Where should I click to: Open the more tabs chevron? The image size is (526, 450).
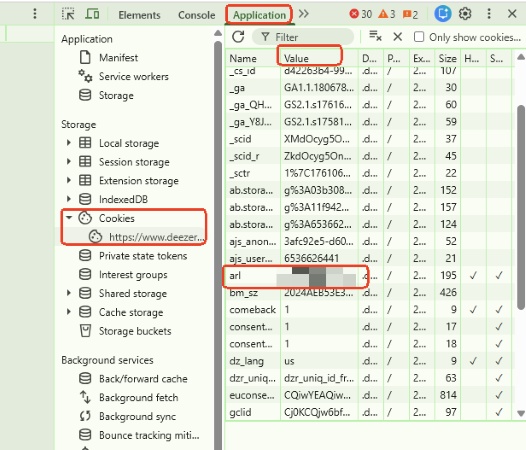click(x=304, y=14)
